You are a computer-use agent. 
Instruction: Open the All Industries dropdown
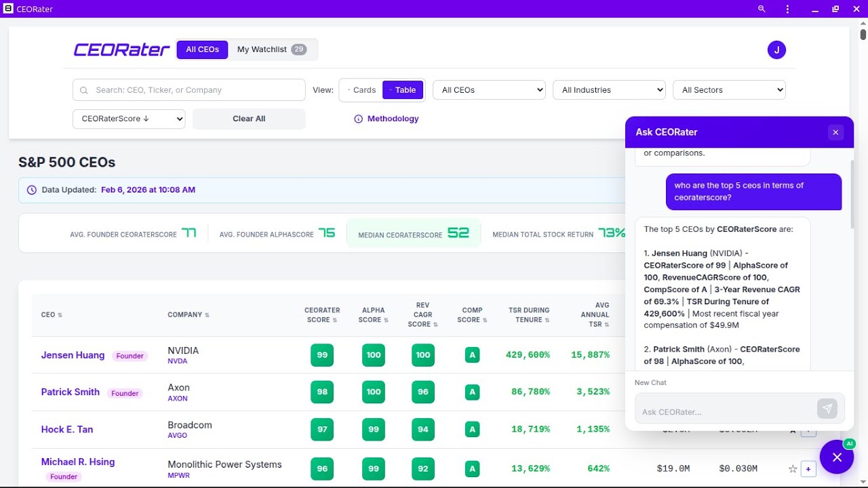click(x=610, y=90)
